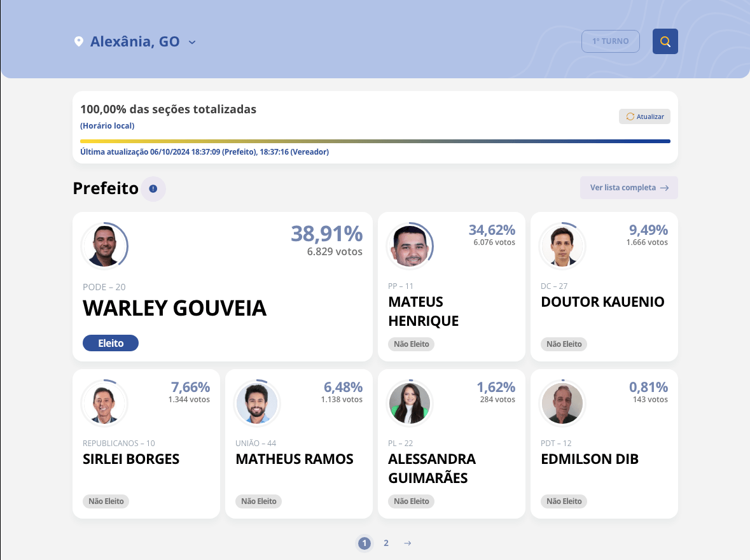
Task: Click the Não Eleito badge under Mateus Henrique
Action: coord(412,344)
